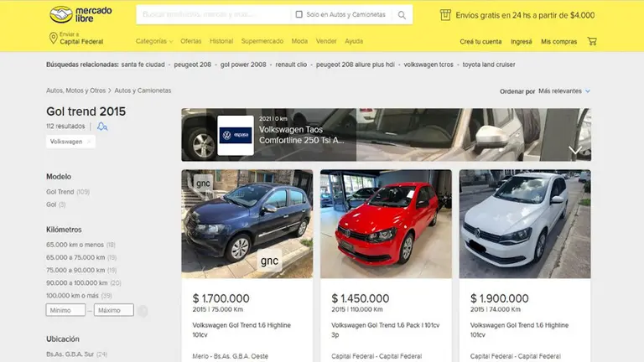Focus the Mínimo kilometers field
The width and height of the screenshot is (644, 362).
pos(65,310)
